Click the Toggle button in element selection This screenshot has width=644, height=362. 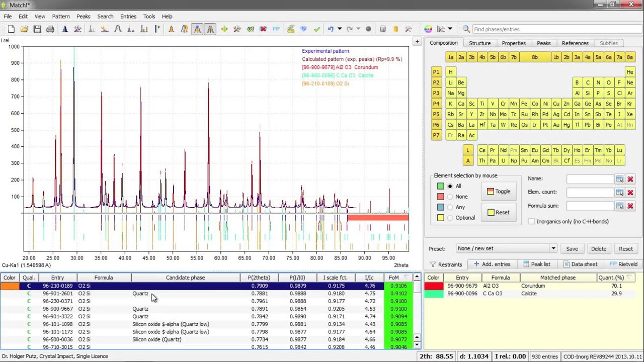pos(498,191)
